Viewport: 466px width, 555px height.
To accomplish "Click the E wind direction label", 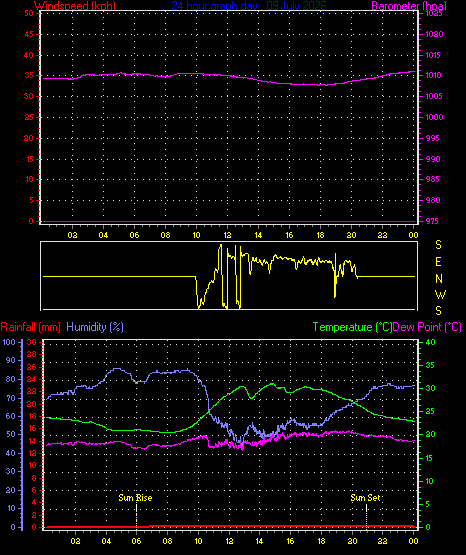I will (x=438, y=262).
